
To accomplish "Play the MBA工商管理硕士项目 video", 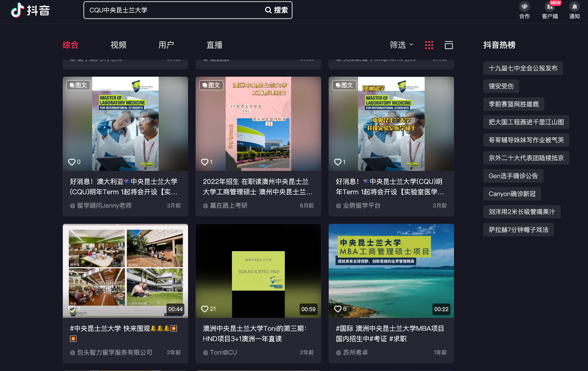I will click(391, 271).
